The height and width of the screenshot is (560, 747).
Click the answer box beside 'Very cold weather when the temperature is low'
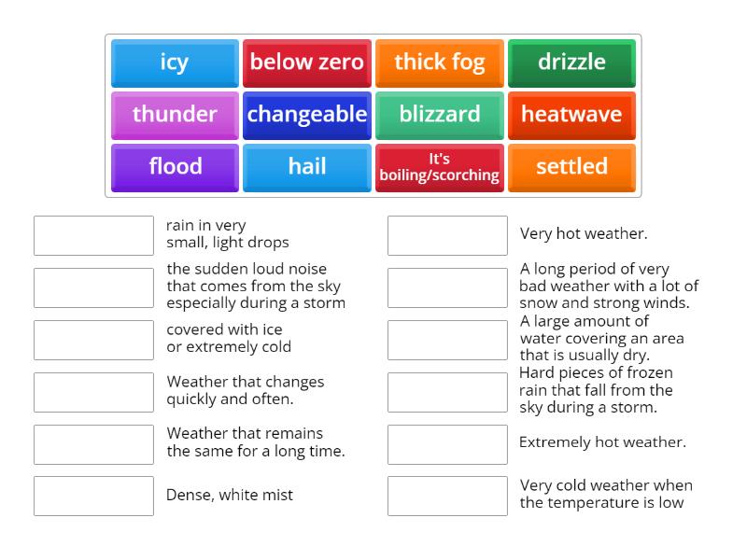point(446,496)
